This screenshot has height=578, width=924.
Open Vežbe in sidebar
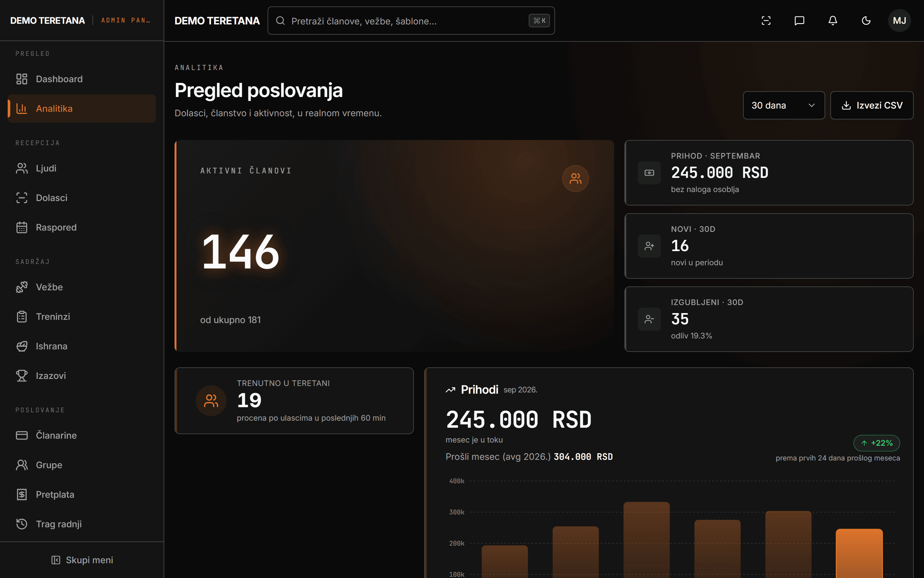click(x=82, y=287)
